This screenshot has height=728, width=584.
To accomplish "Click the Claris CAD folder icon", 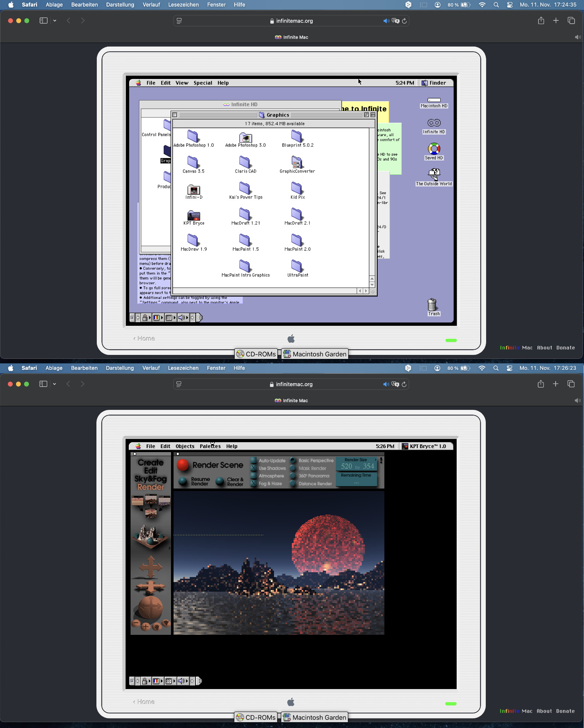I will coord(245,162).
